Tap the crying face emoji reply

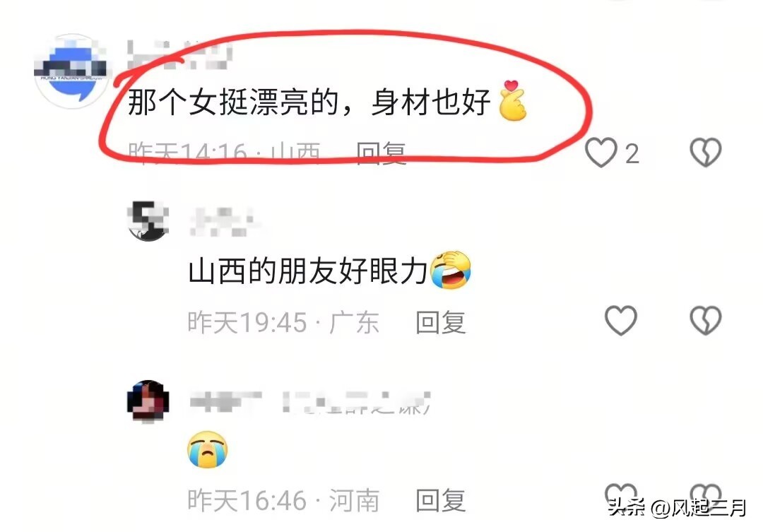207,449
